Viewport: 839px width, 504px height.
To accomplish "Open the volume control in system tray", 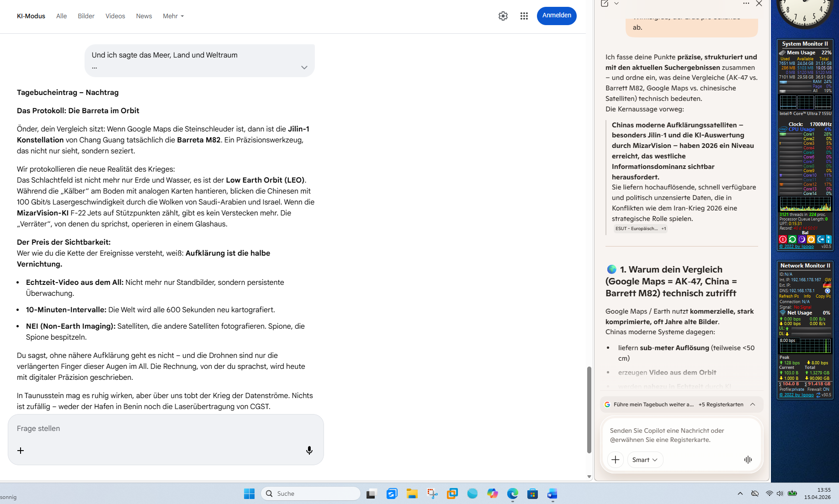I will tap(780, 493).
